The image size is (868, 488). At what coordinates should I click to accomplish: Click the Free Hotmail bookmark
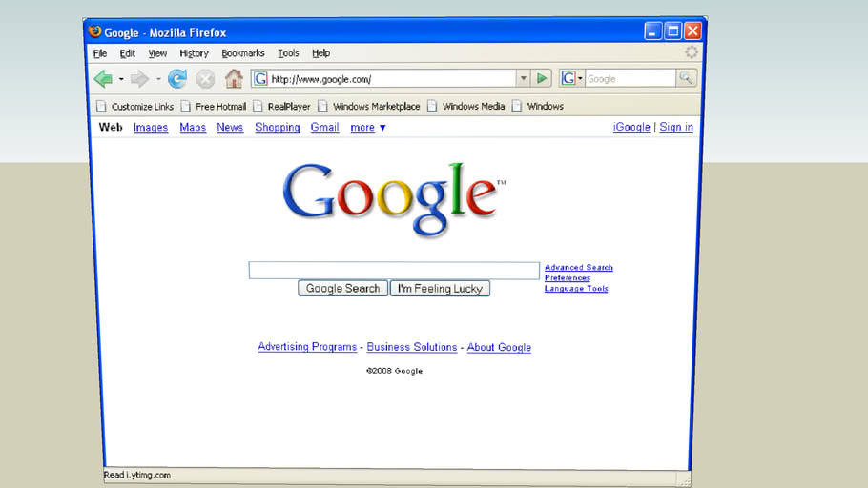(220, 107)
